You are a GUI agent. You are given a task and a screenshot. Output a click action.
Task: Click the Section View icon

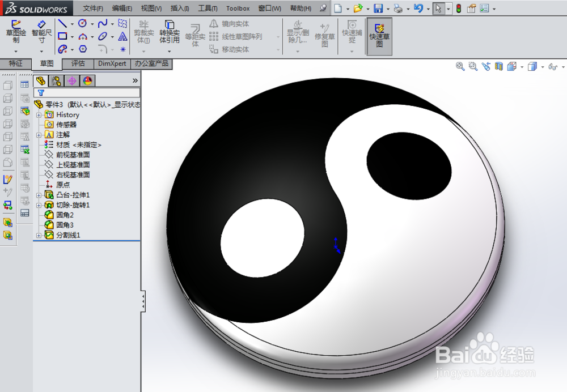point(498,66)
